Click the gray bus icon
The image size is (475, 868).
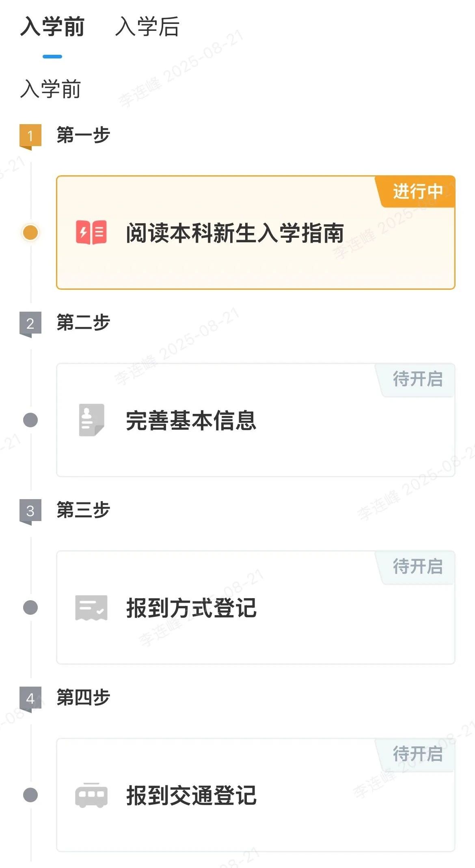point(91,795)
